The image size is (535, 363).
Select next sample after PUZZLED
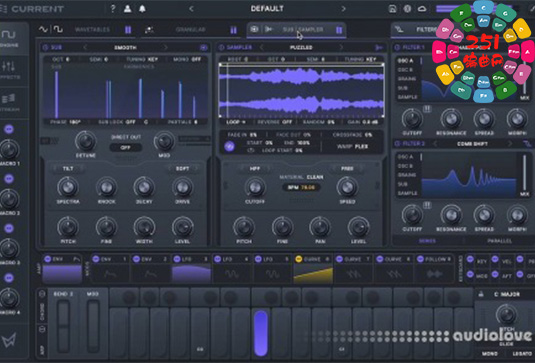click(341, 47)
